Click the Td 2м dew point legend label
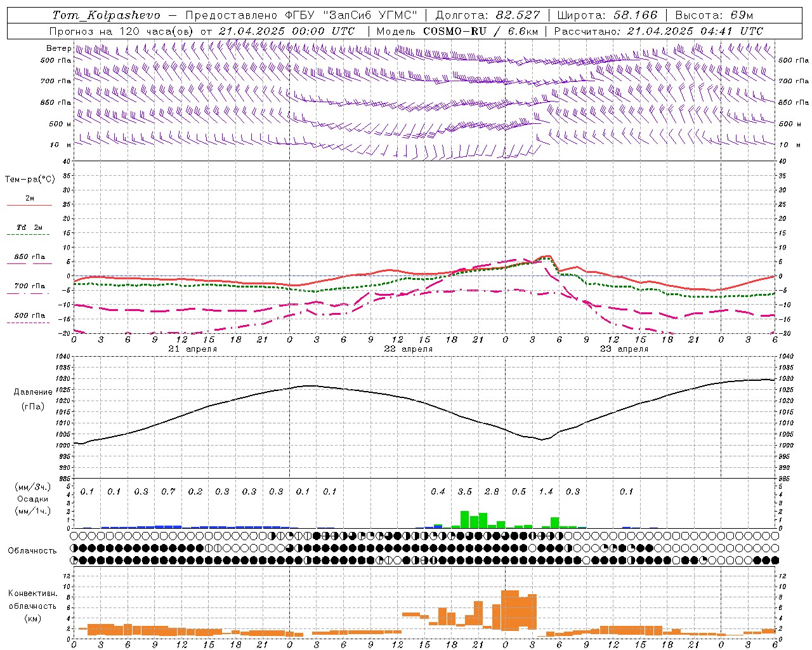The width and height of the screenshot is (812, 650). tap(30, 227)
